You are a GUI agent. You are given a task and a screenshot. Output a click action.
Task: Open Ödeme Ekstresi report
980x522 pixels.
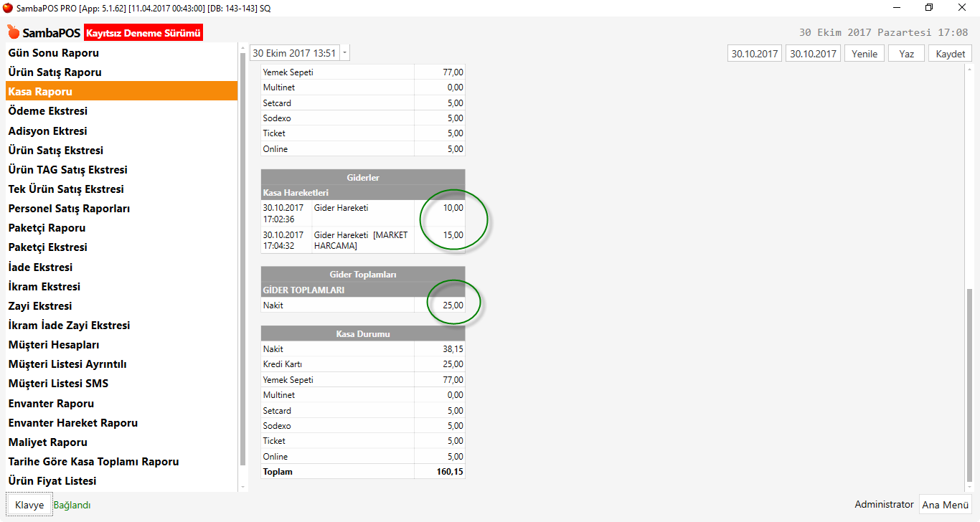pyautogui.click(x=48, y=111)
